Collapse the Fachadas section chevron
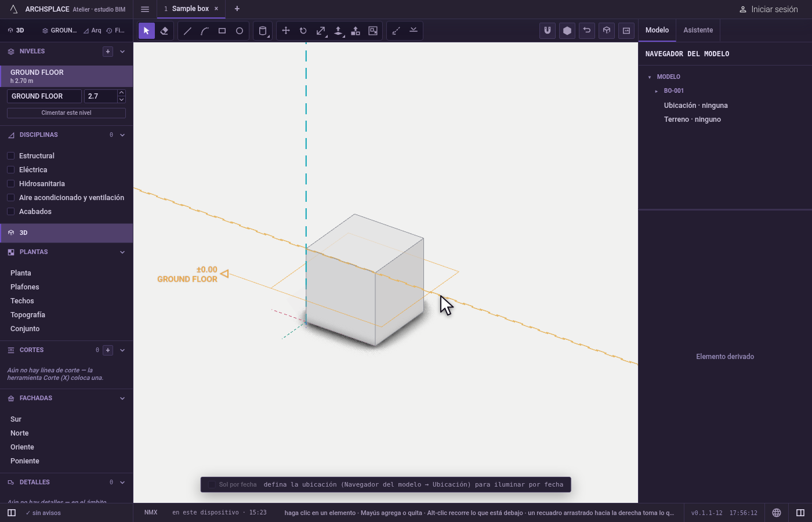The image size is (812, 522). (x=122, y=398)
